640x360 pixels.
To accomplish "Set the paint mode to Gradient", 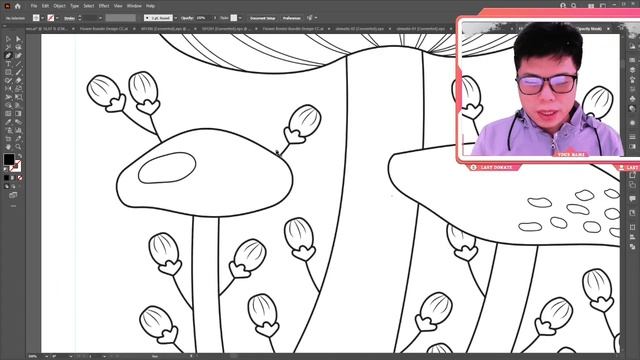I will tap(13, 178).
